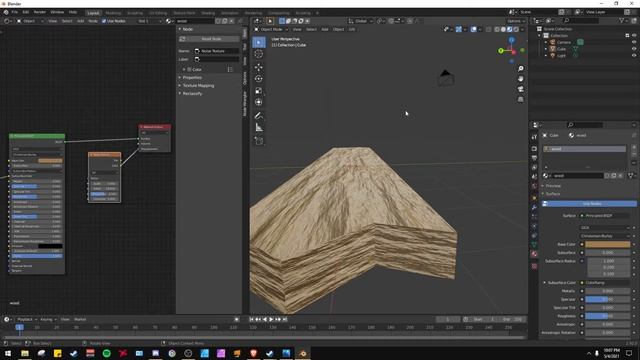Click the timeline play button
The image size is (640, 360).
[x=271, y=319]
